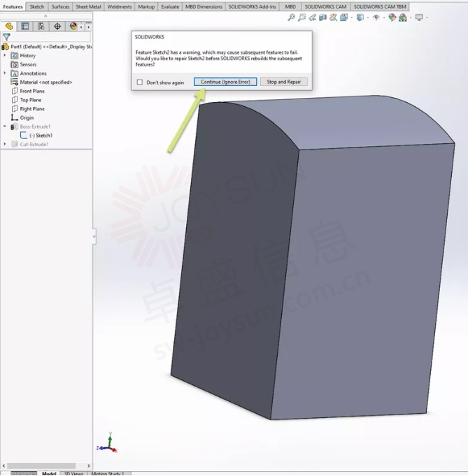This screenshot has width=468, height=476.
Task: Select the Sensors folder icon
Action: 14,64
